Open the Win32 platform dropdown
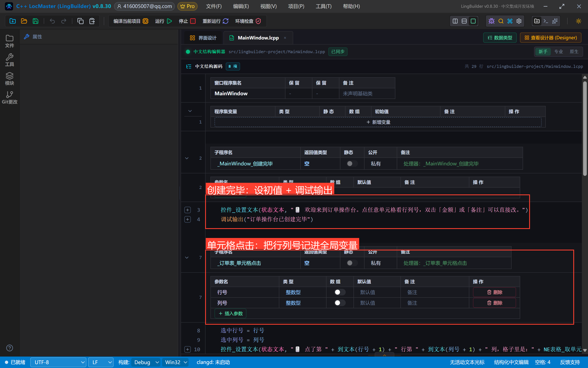The width and height of the screenshot is (588, 368). coord(176,362)
